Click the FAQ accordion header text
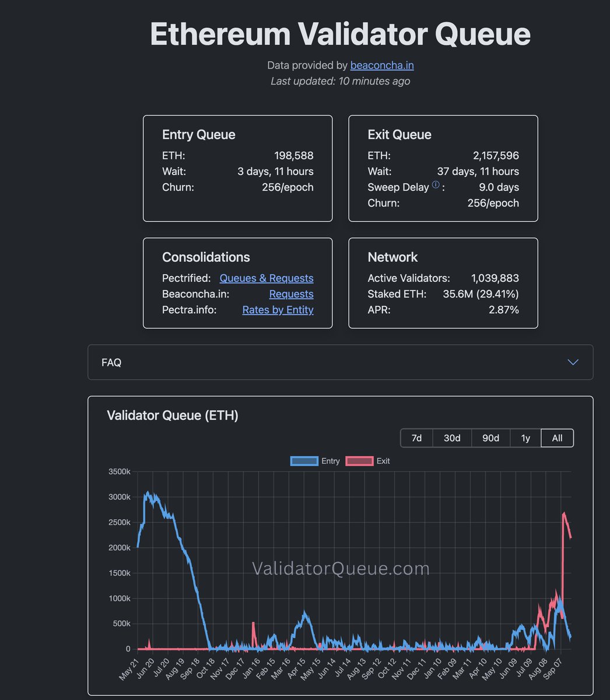This screenshot has width=610, height=700. pyautogui.click(x=111, y=362)
